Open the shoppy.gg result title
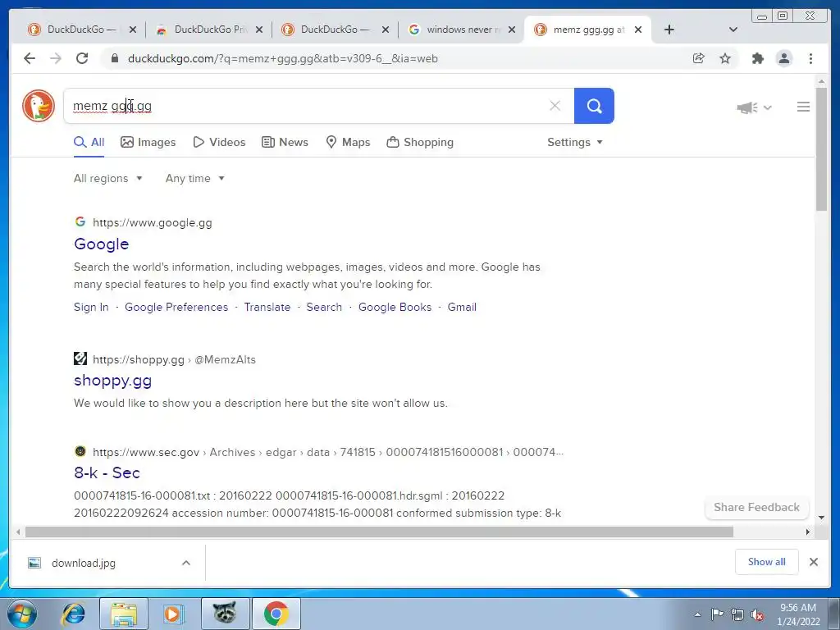 tap(112, 381)
